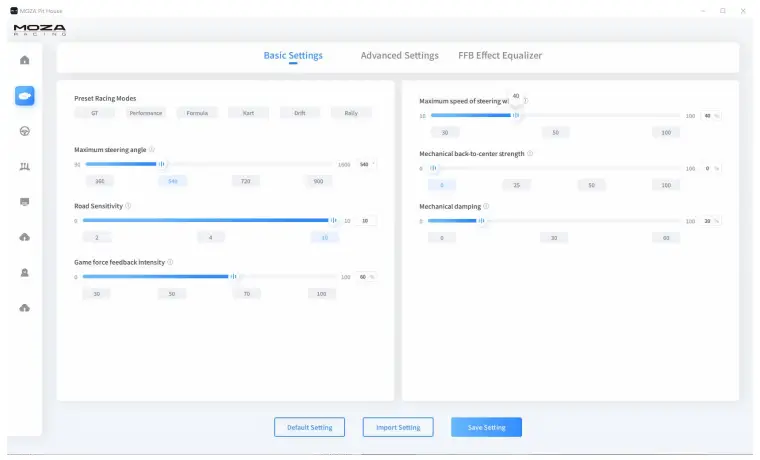Set Mechanical damping preset to 0
The width and height of the screenshot is (760, 460).
pyautogui.click(x=442, y=238)
